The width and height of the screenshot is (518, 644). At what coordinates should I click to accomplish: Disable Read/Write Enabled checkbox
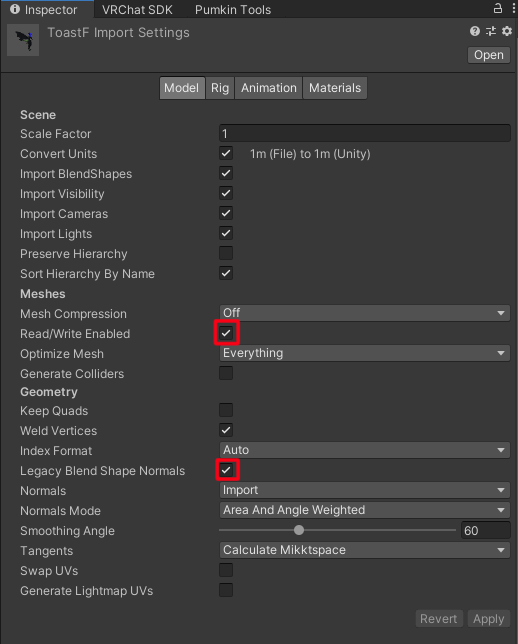point(226,333)
